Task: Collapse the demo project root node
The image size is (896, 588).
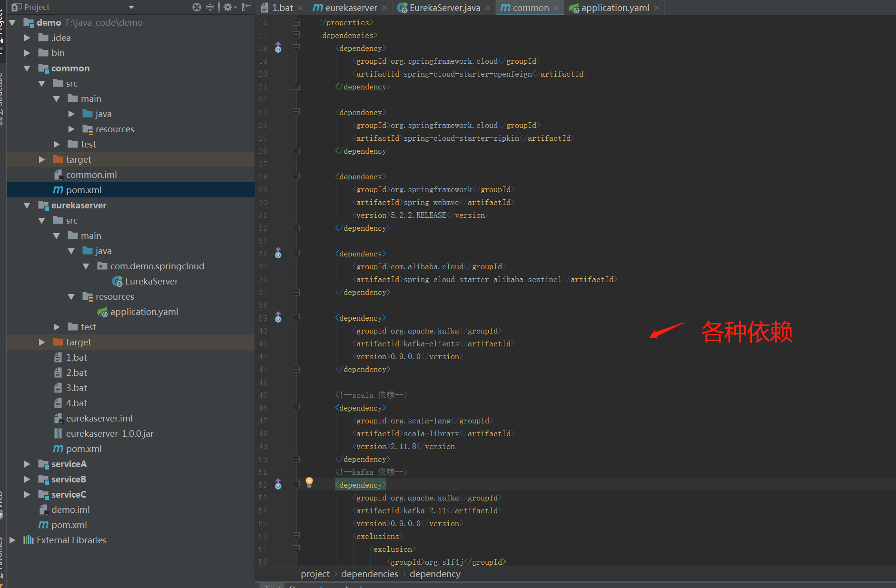Action: pyautogui.click(x=12, y=22)
